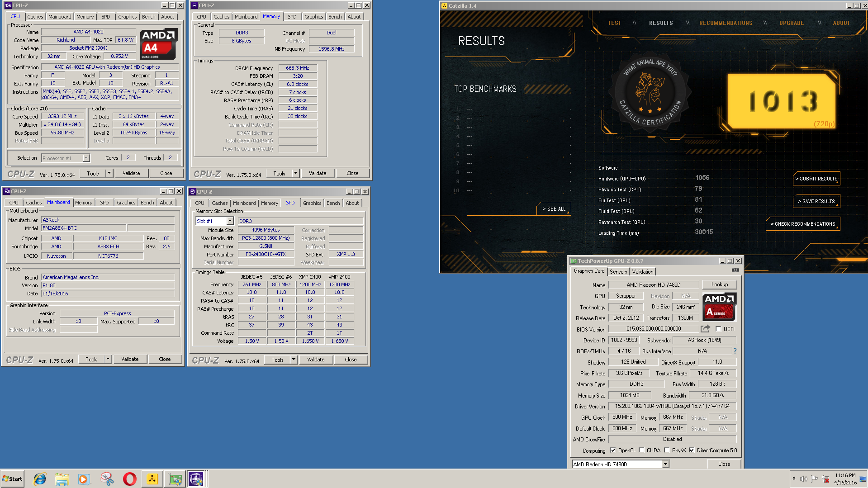This screenshot has height=488, width=868.
Task: Click the AMD Radeon HD 7480D name field
Action: click(x=653, y=285)
